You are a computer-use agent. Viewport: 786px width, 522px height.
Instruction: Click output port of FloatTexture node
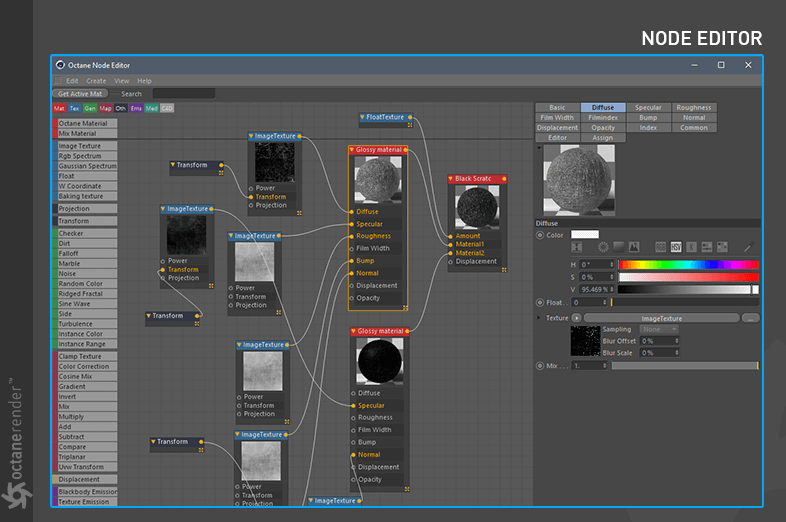click(x=410, y=117)
